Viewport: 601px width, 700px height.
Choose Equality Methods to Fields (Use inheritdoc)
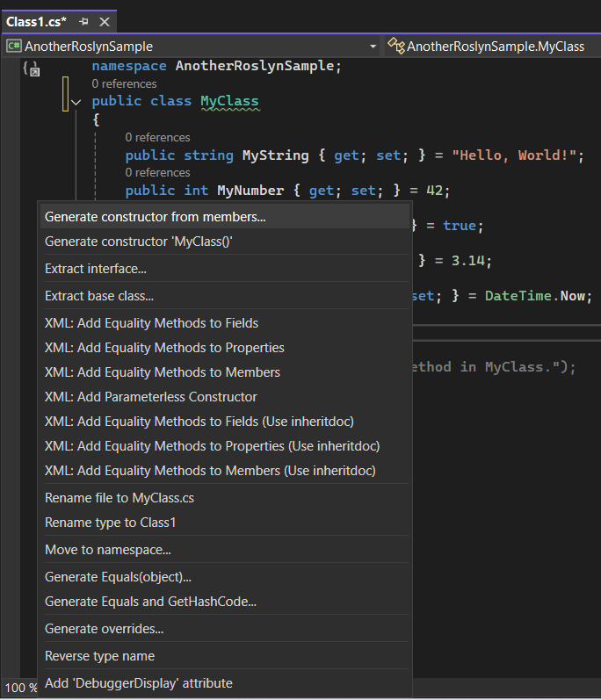(225, 422)
